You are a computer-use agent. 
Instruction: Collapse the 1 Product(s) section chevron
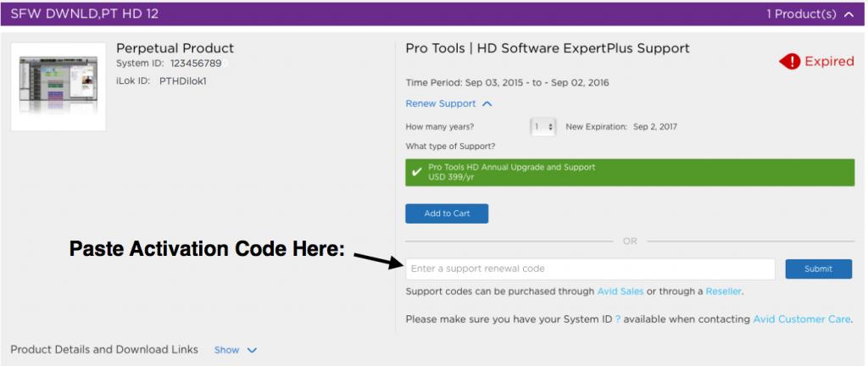click(x=849, y=14)
